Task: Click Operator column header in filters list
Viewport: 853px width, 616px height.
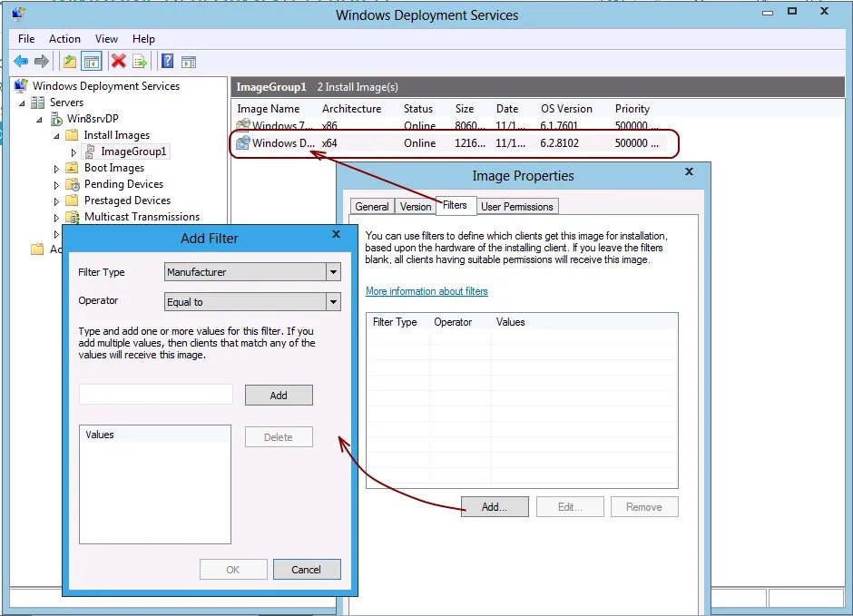Action: point(453,322)
